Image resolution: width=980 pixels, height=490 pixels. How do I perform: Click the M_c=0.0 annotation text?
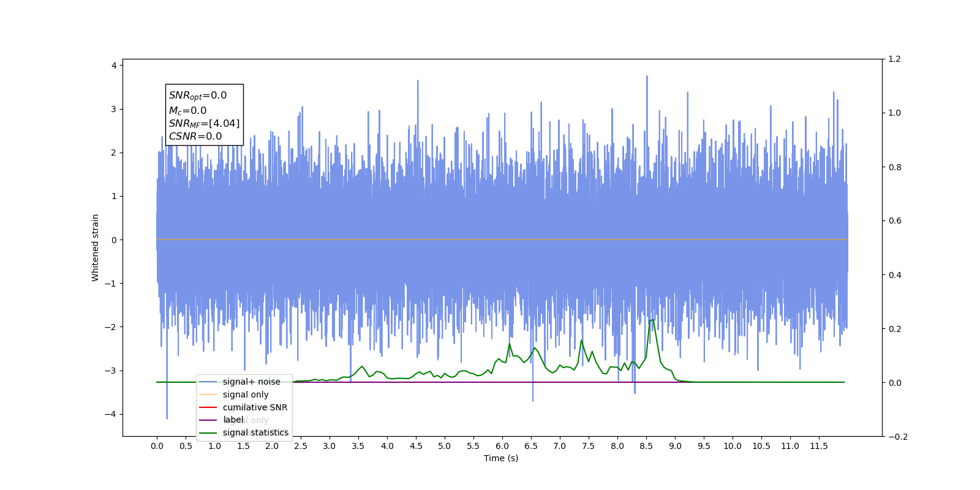[x=187, y=111]
